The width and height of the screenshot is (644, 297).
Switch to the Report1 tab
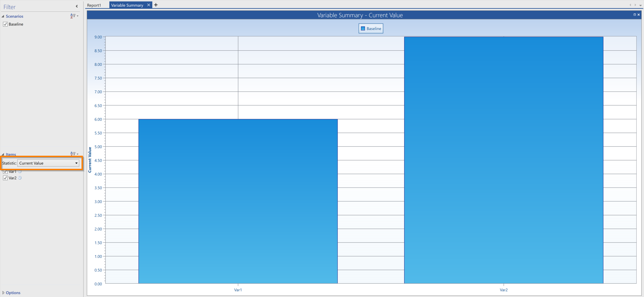(94, 5)
